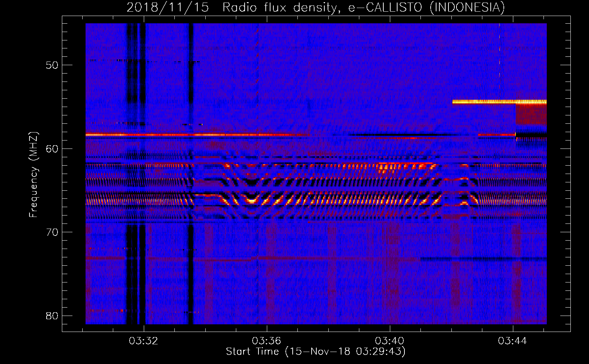Click the 50 frequency tick label
The height and width of the screenshot is (364, 589).
(52, 65)
